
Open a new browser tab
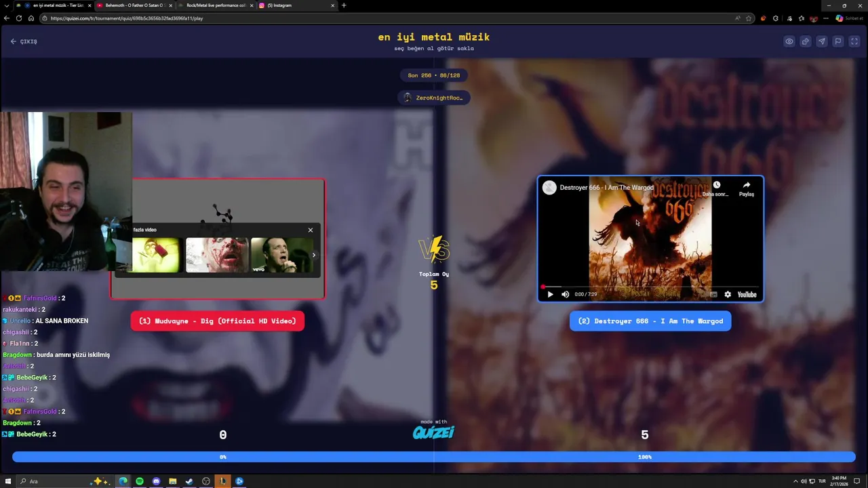344,5
